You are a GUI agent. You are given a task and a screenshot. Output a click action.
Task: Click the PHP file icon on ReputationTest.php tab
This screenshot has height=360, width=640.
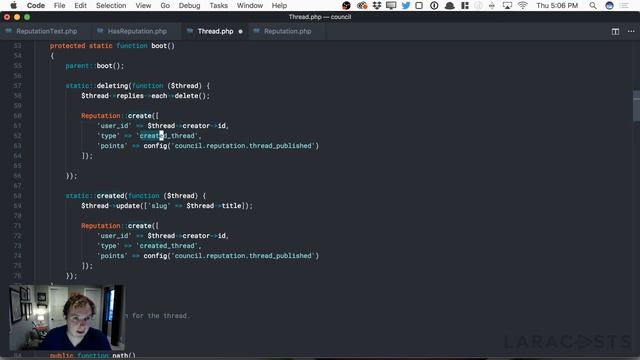(x=9, y=31)
